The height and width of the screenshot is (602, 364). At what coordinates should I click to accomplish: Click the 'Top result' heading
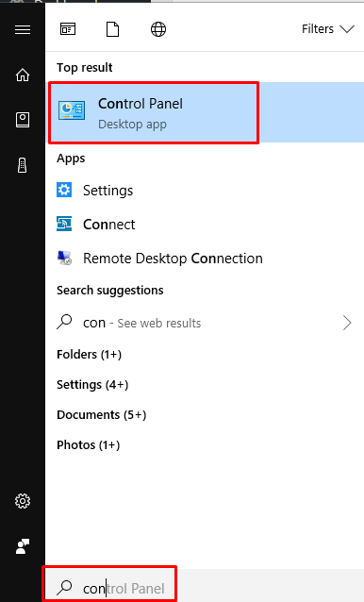[85, 68]
